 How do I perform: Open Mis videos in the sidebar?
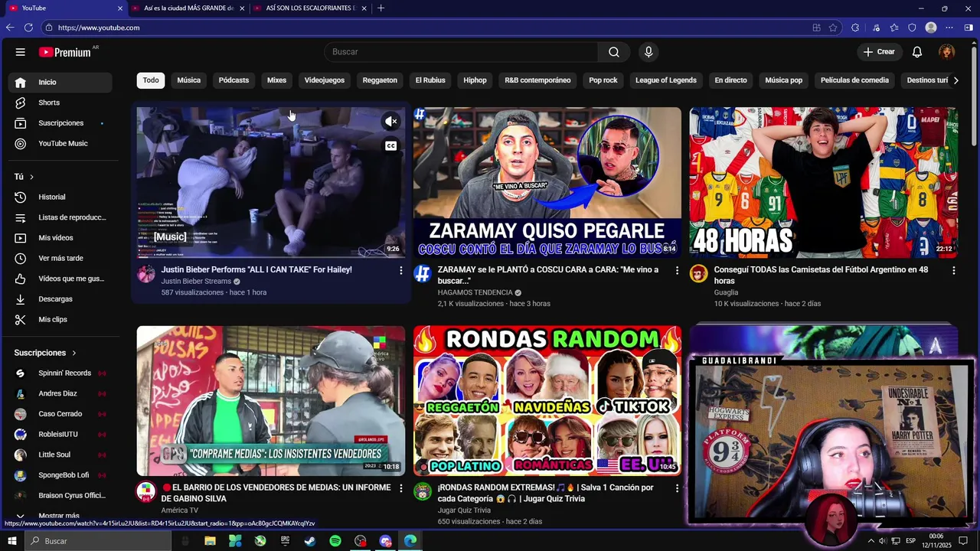[x=60, y=238]
